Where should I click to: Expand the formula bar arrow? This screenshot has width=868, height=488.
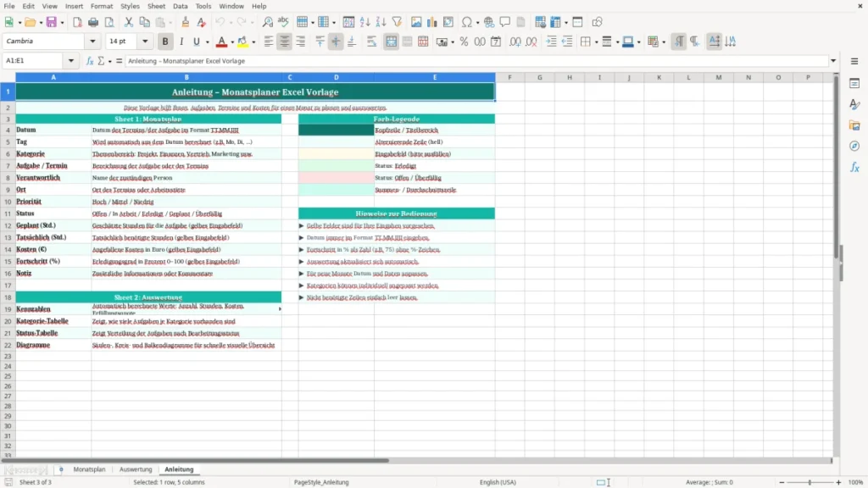tap(833, 61)
